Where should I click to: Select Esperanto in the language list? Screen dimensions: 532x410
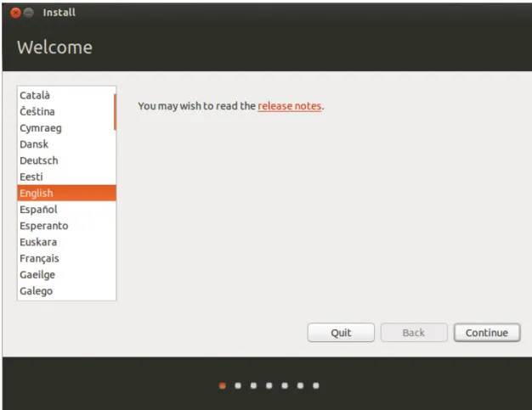[x=66, y=225]
